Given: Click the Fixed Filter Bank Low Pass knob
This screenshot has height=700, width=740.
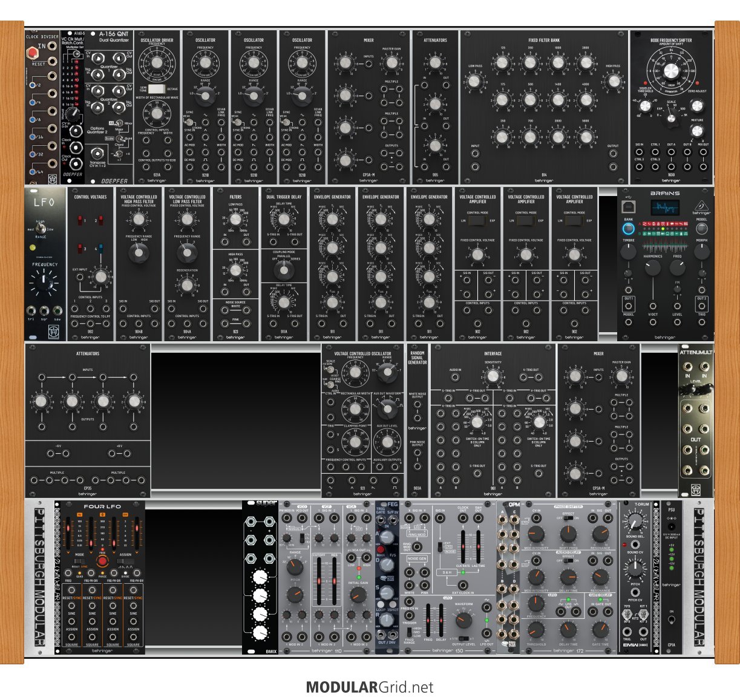Looking at the screenshot, I should coord(475,82).
